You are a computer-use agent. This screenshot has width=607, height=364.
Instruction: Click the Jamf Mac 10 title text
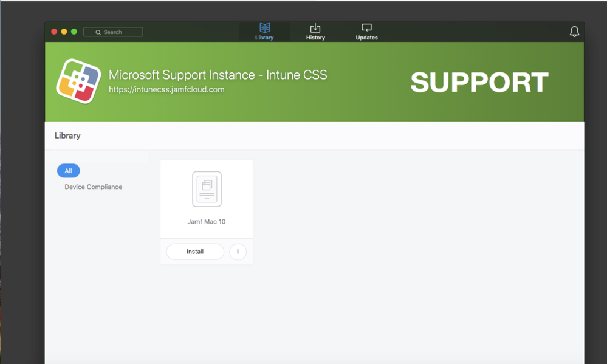coord(207,221)
